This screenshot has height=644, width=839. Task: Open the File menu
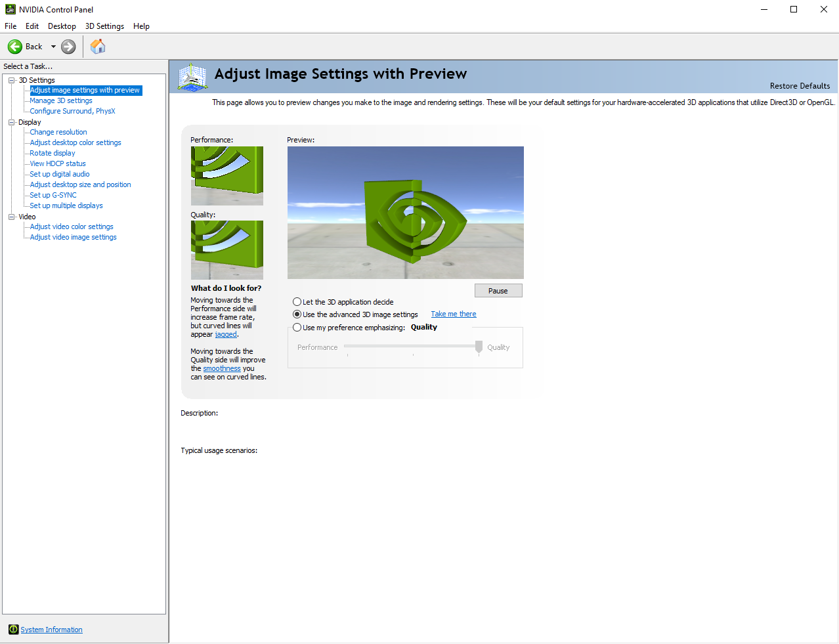[x=11, y=26]
